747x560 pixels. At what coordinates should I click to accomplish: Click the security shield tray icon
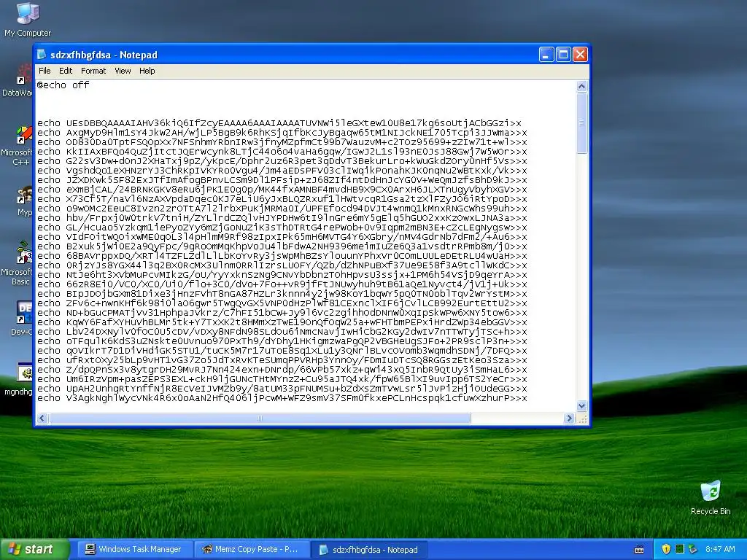(x=666, y=549)
